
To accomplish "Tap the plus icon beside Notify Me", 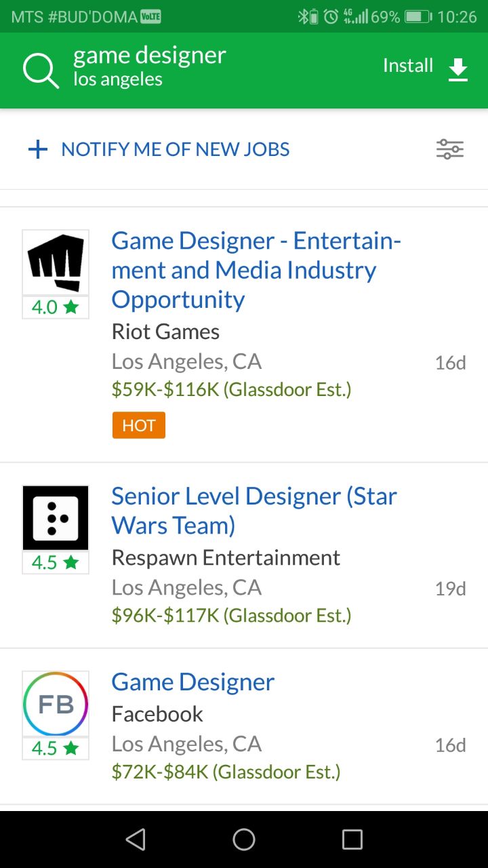I will 38,149.
